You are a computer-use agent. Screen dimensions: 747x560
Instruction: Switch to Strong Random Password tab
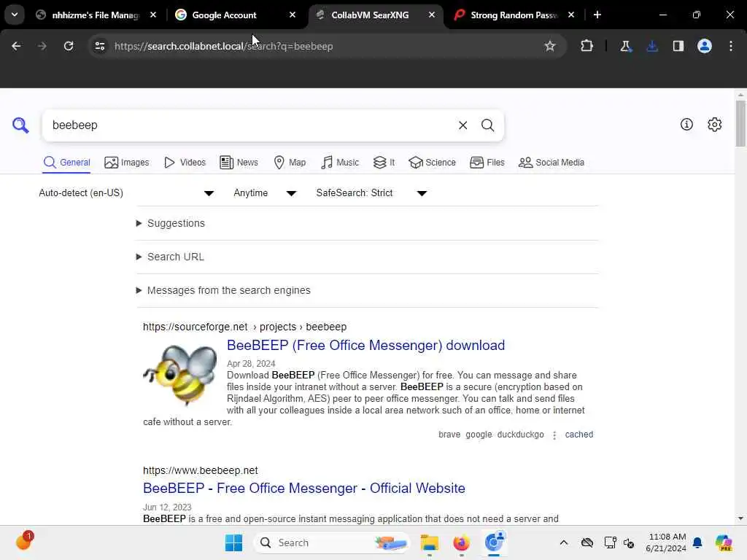tap(514, 15)
